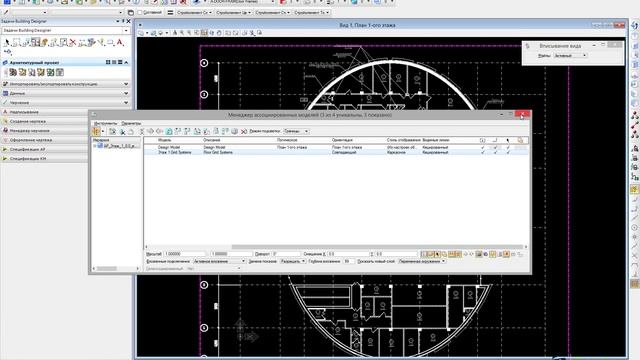640x360 pixels.
Task: Select the Этаж 1 Grid Systems row
Action: click(336, 152)
